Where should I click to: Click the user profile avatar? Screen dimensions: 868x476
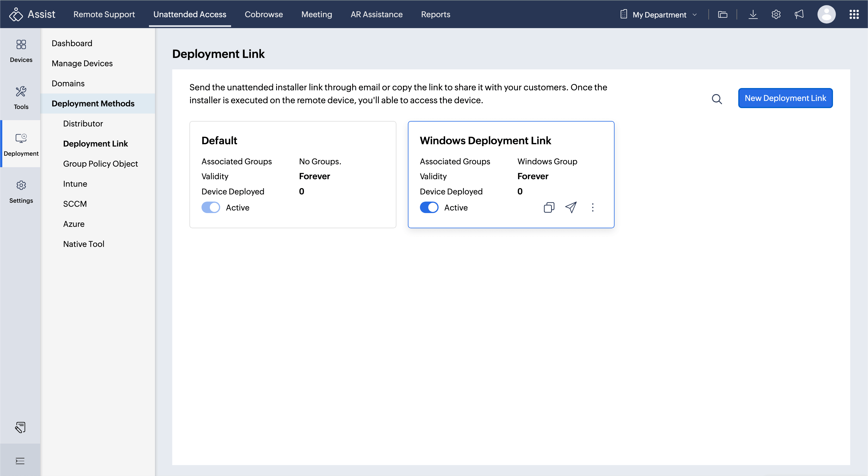click(826, 14)
